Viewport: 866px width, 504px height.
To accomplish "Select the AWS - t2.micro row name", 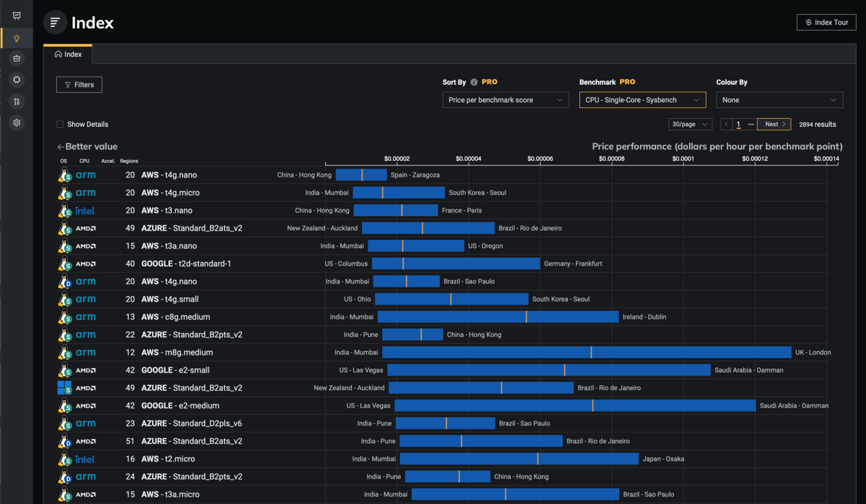I will (168, 459).
